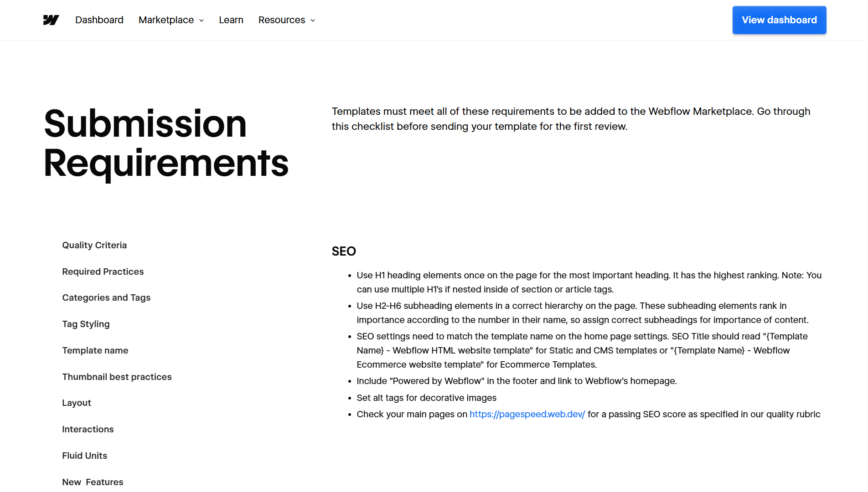868x492 pixels.
Task: Click the 'Templates must meet all' intro paragraph
Action: [571, 119]
